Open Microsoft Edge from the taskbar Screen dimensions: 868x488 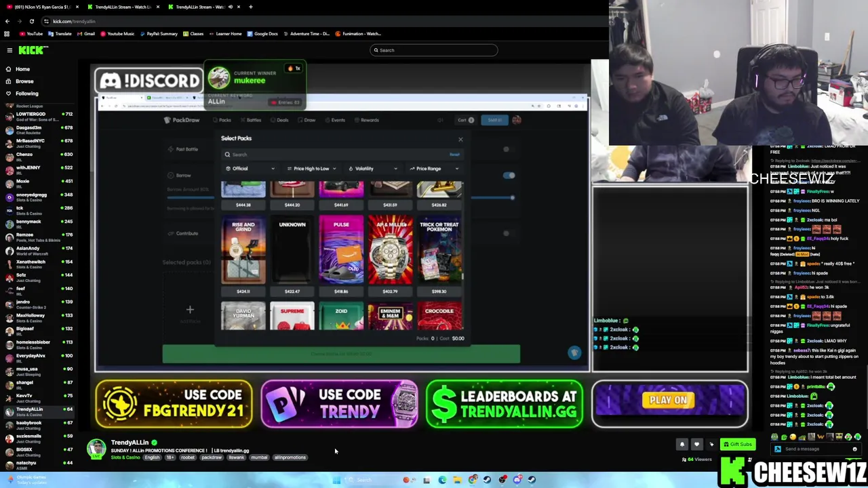(x=442, y=480)
